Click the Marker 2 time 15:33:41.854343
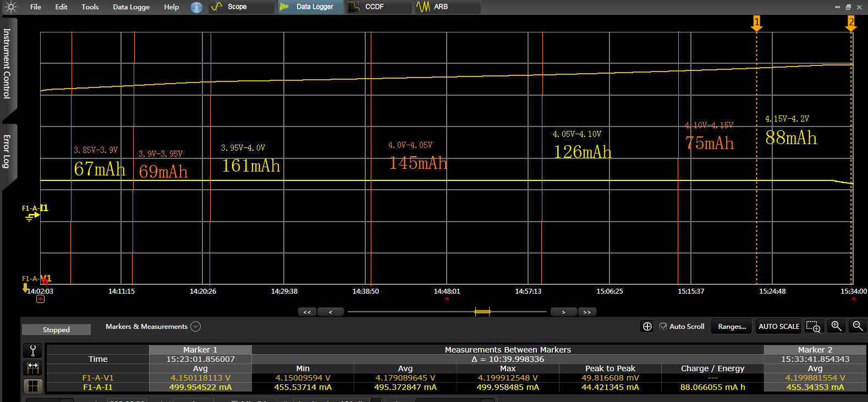This screenshot has width=868, height=402. click(x=815, y=359)
